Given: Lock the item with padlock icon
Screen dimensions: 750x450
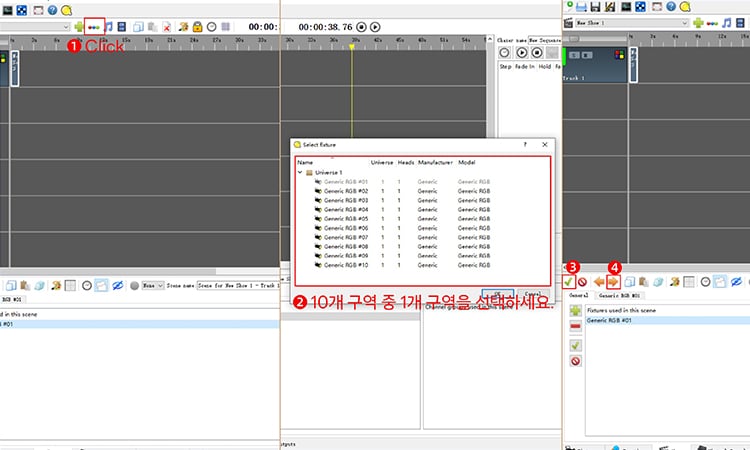Looking at the screenshot, I should pos(197,27).
